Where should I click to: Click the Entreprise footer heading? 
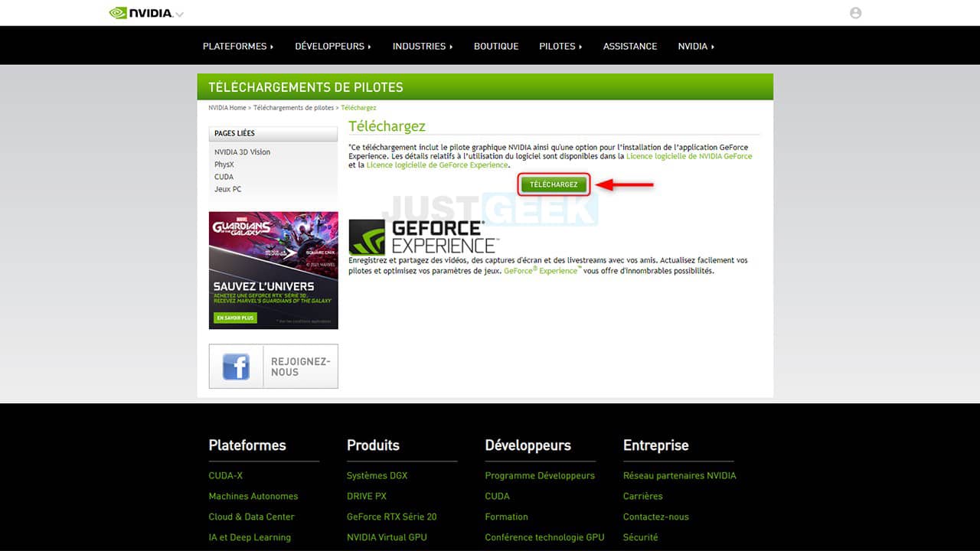point(656,445)
